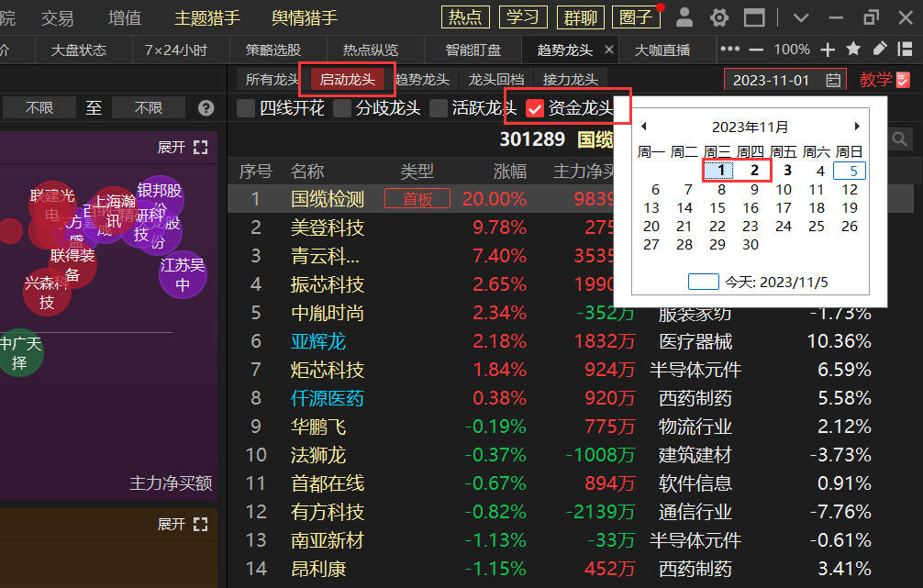The image size is (923, 588).
Task: Open the 龙头回档 sub-tab
Action: [x=496, y=80]
